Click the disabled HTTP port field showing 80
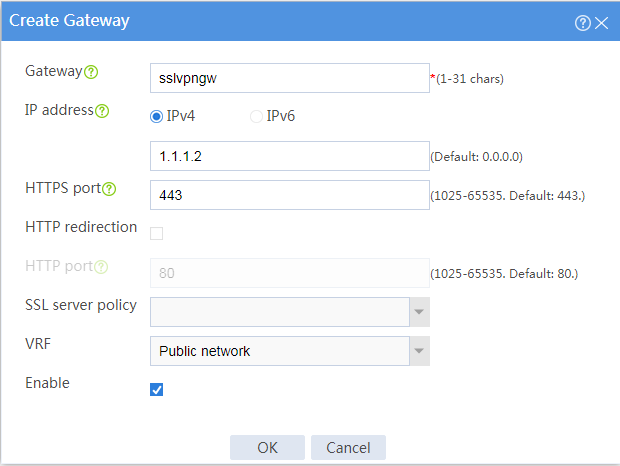620x466 pixels. pyautogui.click(x=290, y=273)
